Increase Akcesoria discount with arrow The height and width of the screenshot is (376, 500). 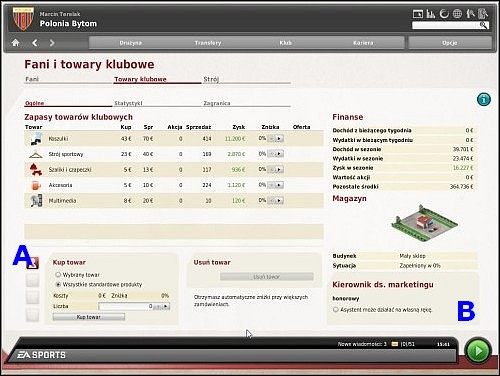[280, 185]
